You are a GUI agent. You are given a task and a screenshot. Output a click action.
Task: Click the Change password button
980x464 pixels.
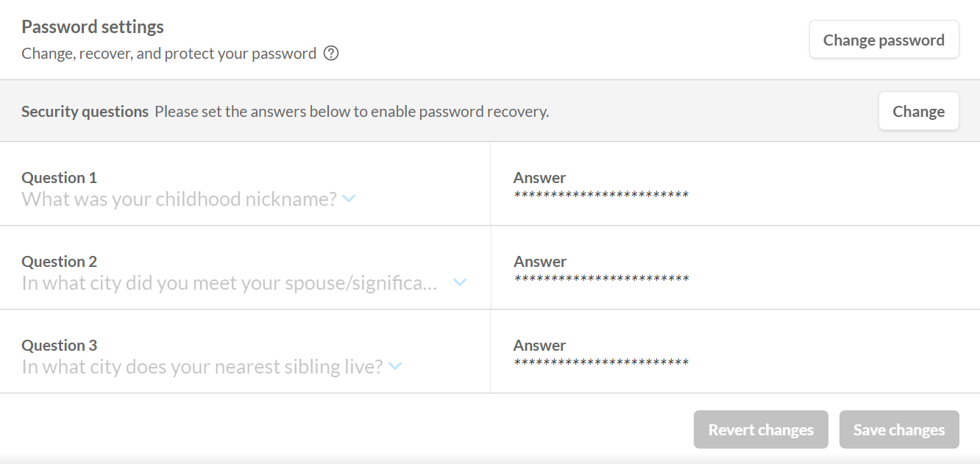point(884,40)
